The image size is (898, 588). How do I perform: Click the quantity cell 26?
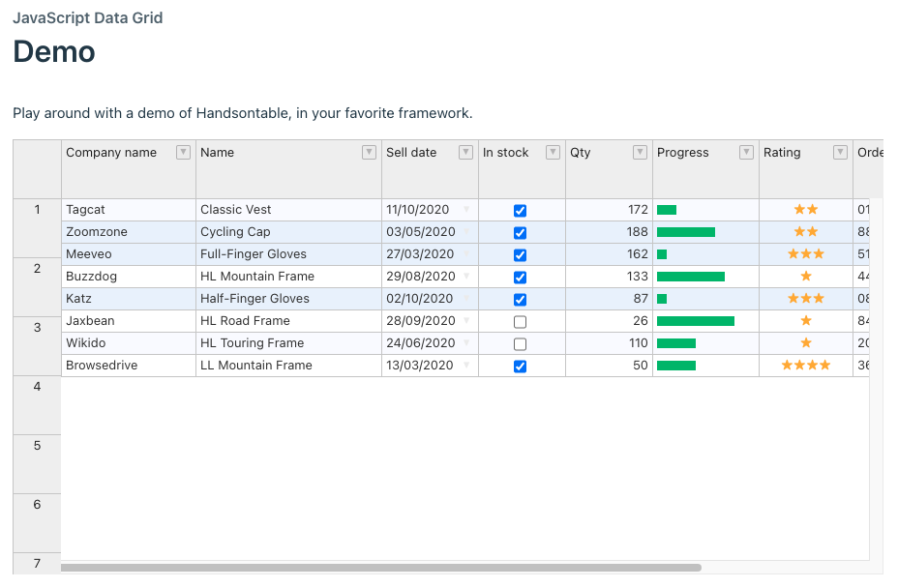(609, 321)
